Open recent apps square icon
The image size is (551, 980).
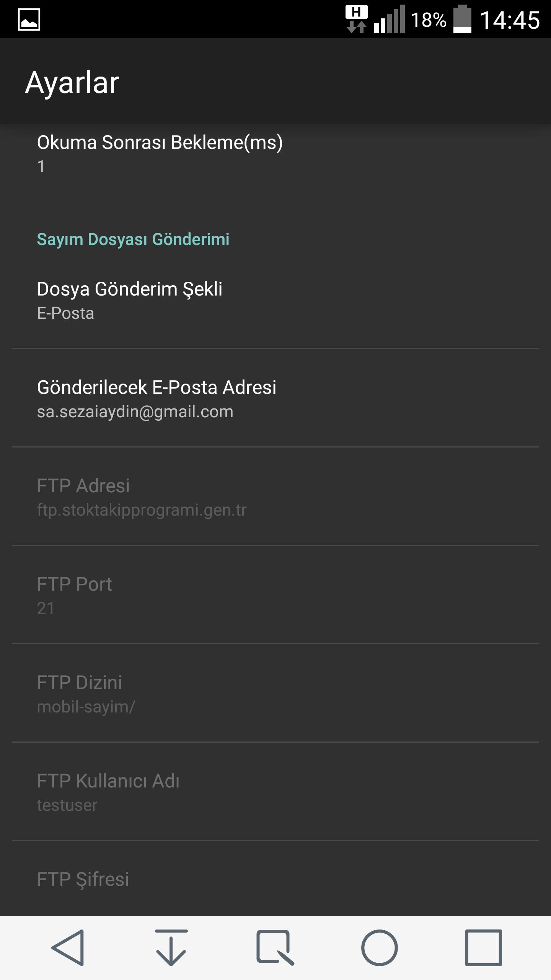(x=483, y=947)
